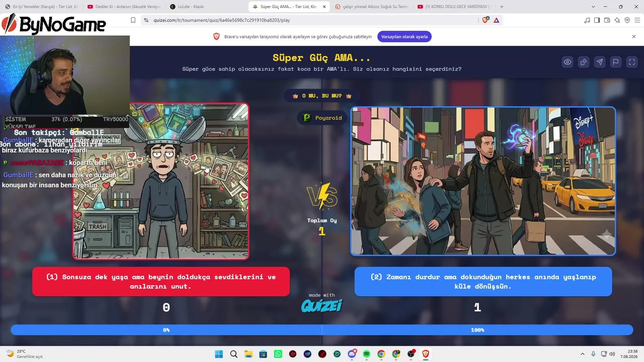
Task: Click the share paper-plane icon
Action: pyautogui.click(x=600, y=62)
